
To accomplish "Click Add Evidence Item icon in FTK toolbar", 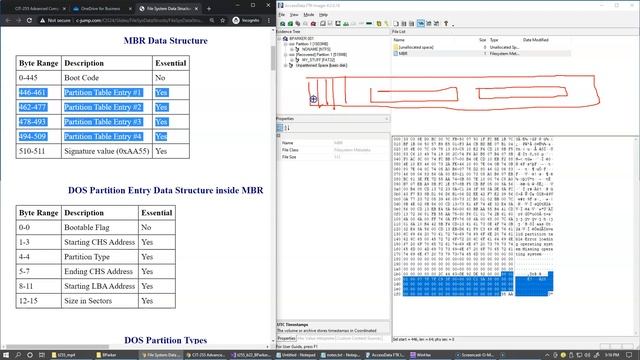I will coord(282,24).
